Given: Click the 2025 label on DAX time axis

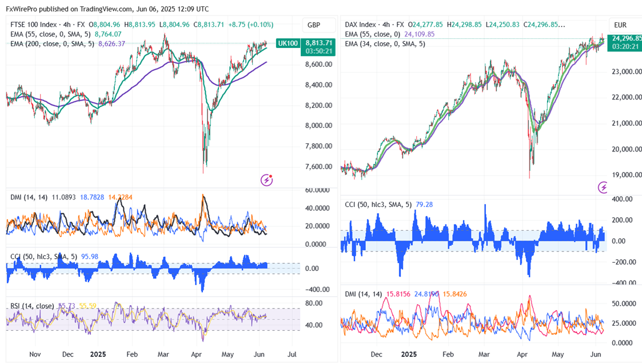Looking at the screenshot, I should tap(409, 354).
